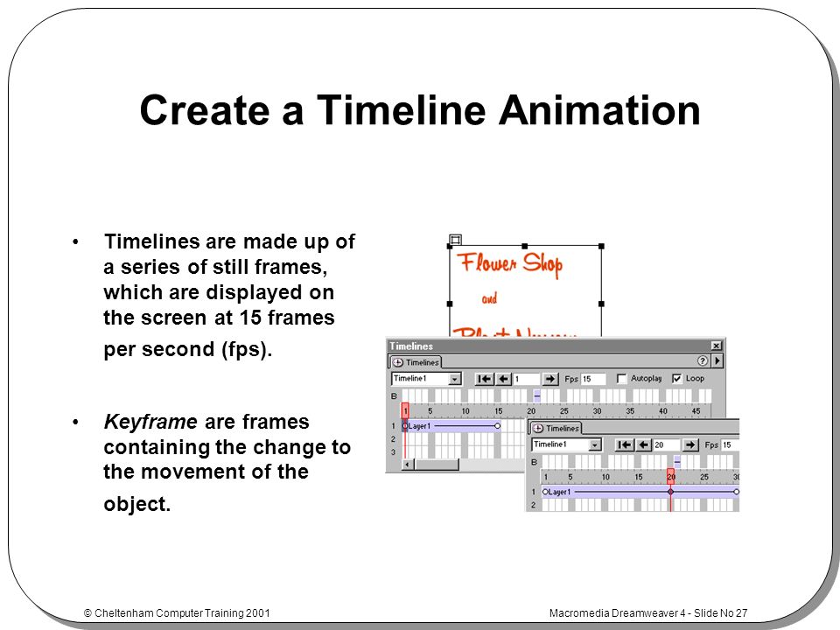Click the frame number field showing 1
This screenshot has height=630, width=840.
coord(526,379)
